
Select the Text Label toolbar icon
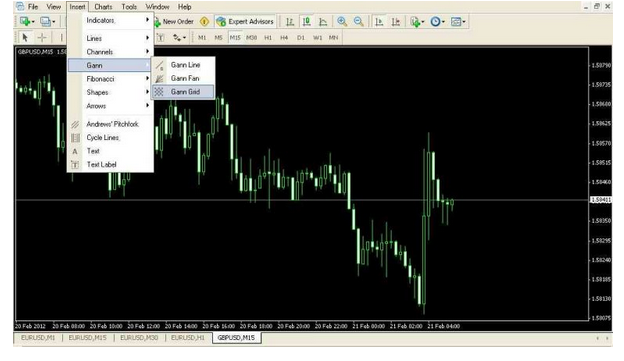160,37
